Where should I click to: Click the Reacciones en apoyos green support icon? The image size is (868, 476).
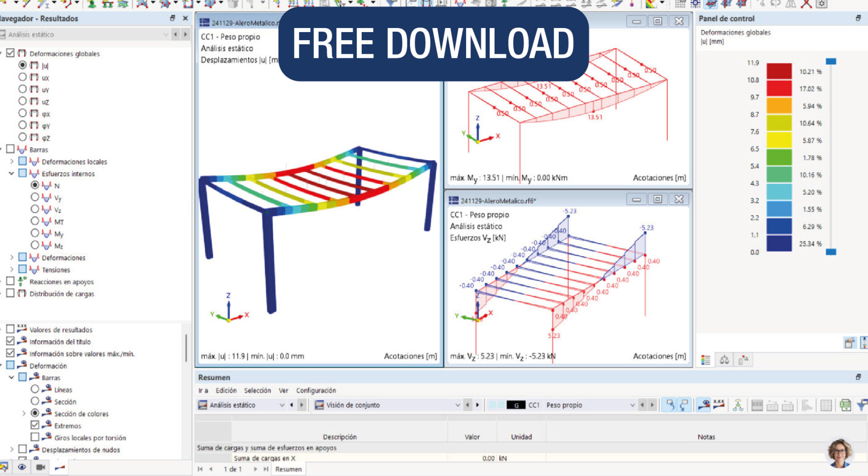(x=22, y=281)
